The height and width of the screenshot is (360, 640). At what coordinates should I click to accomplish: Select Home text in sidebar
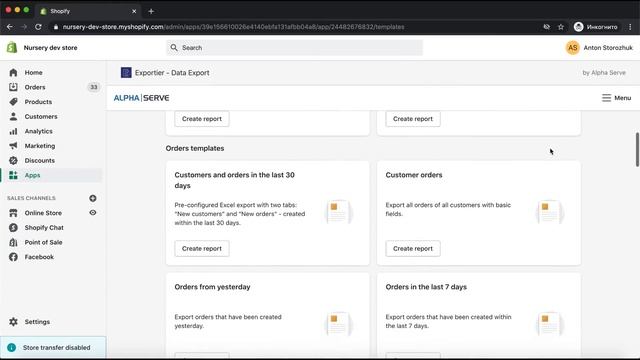tap(33, 72)
